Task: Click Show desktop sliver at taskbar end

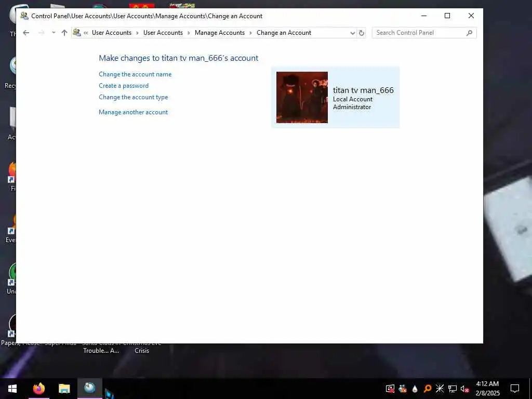Action: point(530,389)
